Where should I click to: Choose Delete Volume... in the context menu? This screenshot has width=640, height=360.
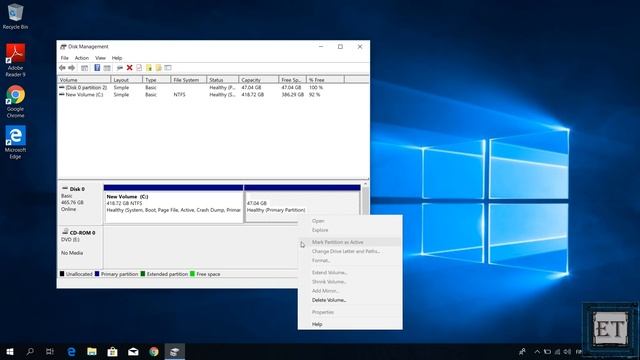point(350,300)
